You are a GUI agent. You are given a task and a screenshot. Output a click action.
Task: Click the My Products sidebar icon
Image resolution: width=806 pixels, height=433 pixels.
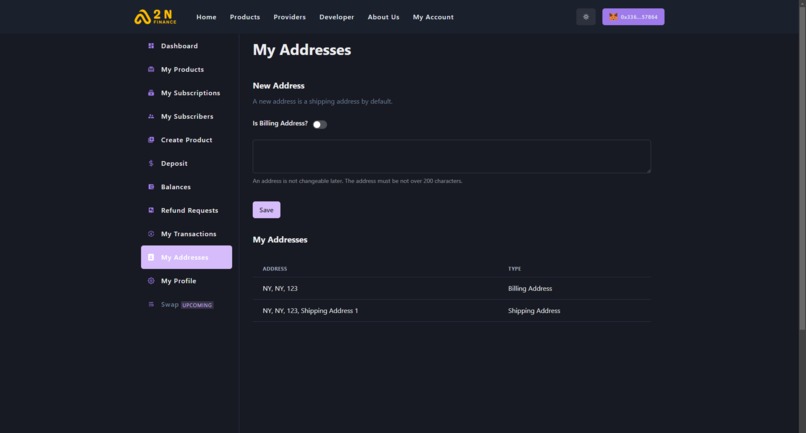click(151, 69)
